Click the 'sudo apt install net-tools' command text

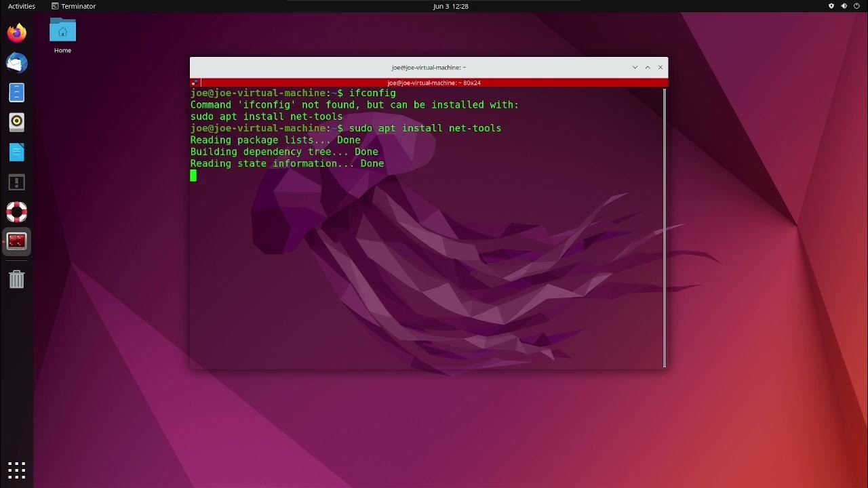point(425,128)
